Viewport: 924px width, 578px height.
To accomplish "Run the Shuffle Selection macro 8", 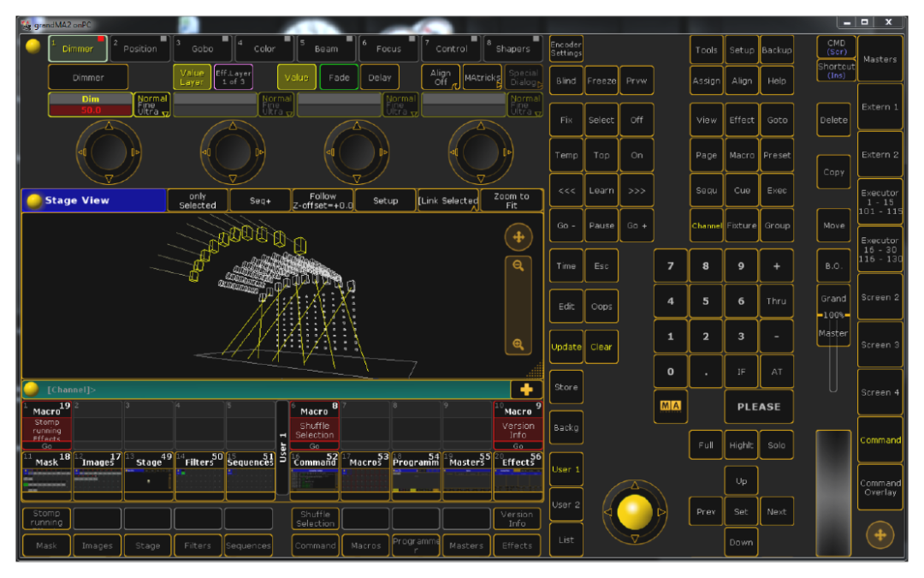I will tap(315, 426).
